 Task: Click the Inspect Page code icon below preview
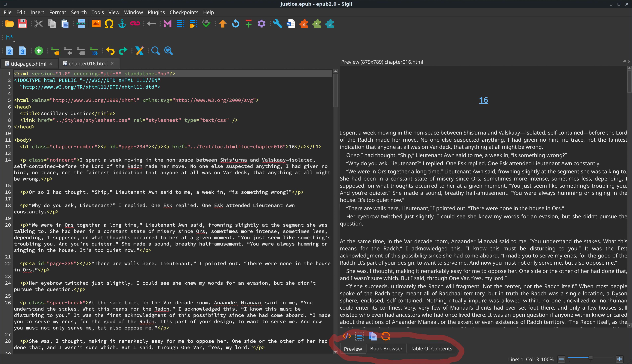pyautogui.click(x=347, y=336)
